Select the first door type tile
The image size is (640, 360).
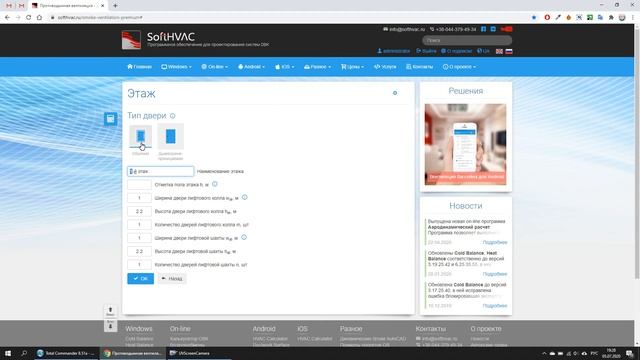click(140, 136)
